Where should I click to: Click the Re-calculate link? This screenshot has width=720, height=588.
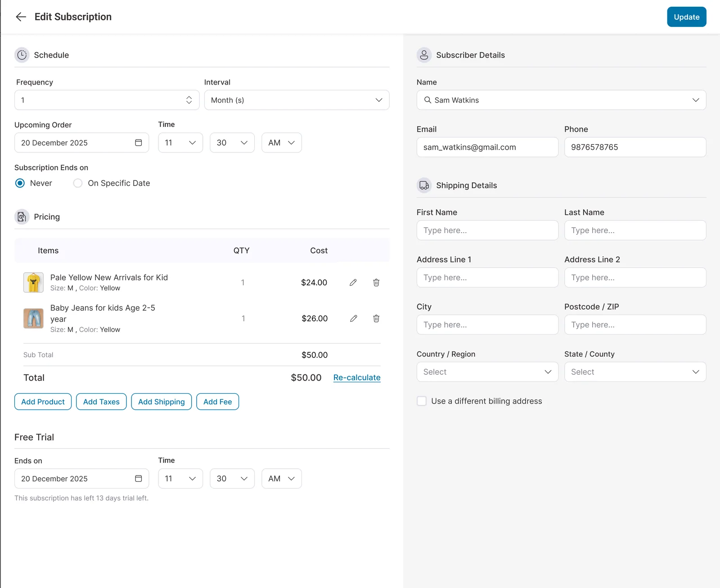(x=357, y=377)
